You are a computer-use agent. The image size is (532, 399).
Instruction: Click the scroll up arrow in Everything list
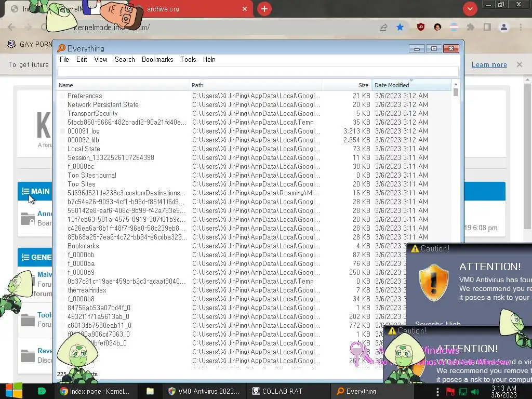pyautogui.click(x=456, y=84)
